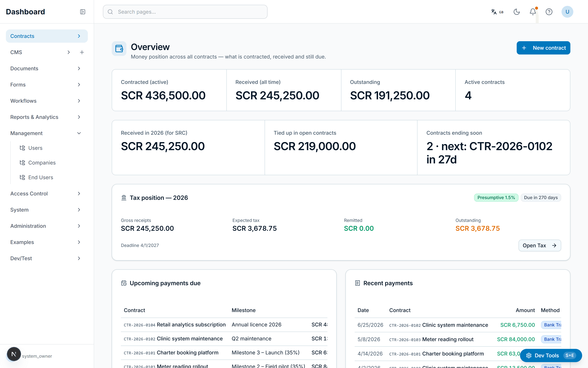This screenshot has width=588, height=368.
Task: Click the New contract button
Action: coord(543,48)
